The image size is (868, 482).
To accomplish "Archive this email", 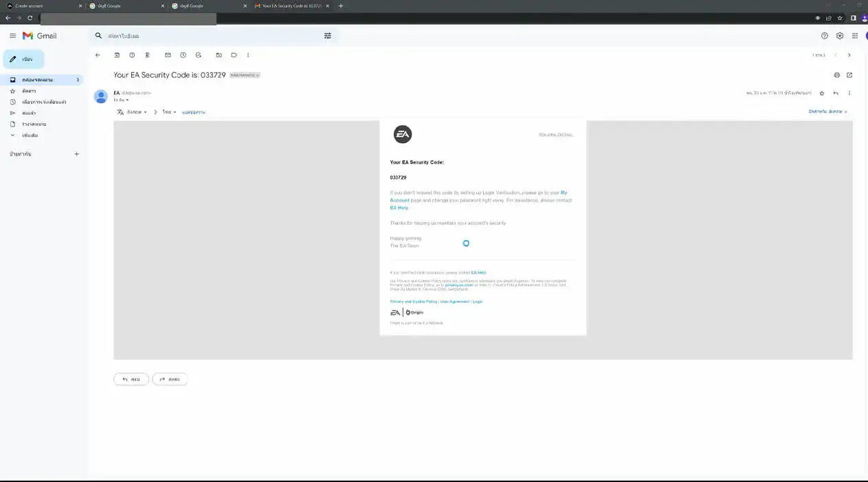I will 117,55.
